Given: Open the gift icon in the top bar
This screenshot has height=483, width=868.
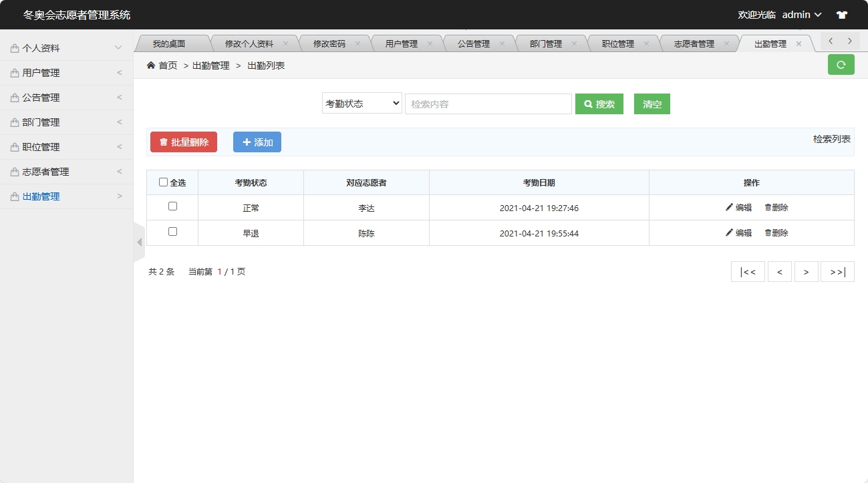Looking at the screenshot, I should pos(841,14).
